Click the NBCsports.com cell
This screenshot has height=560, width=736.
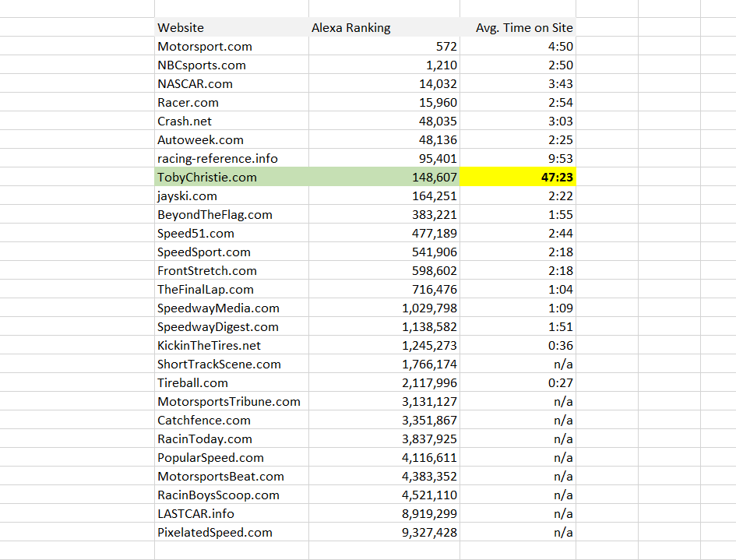[231, 65]
